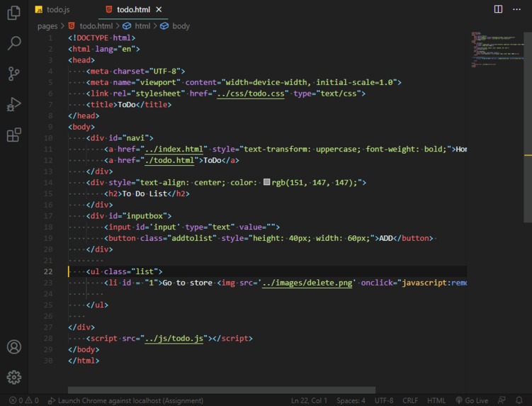Click the minimap code preview
The image size is (532, 406).
[497, 49]
